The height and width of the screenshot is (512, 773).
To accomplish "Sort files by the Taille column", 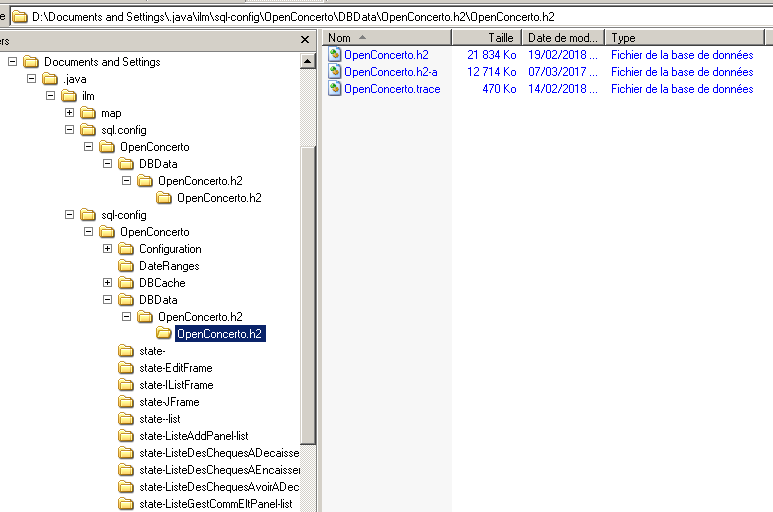I will pos(486,37).
